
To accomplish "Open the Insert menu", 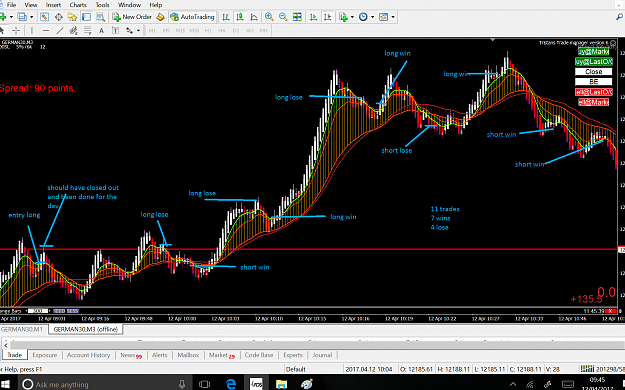I will [x=53, y=5].
